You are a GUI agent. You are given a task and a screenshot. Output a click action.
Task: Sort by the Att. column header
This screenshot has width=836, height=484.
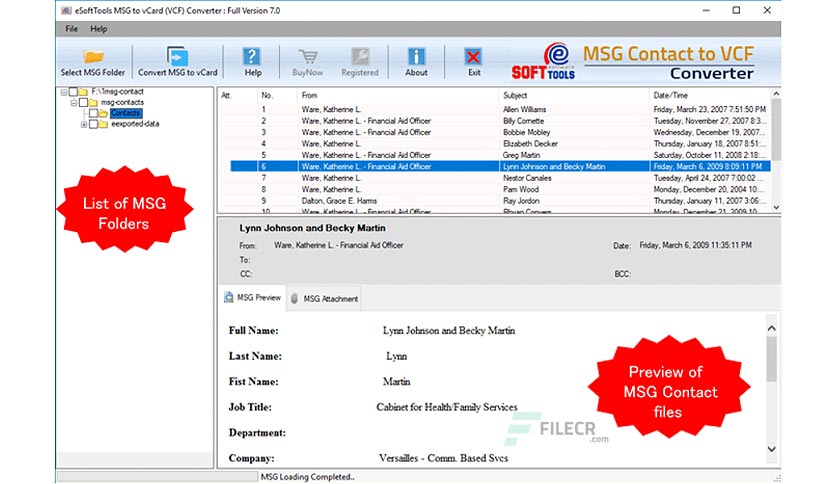coord(237,95)
